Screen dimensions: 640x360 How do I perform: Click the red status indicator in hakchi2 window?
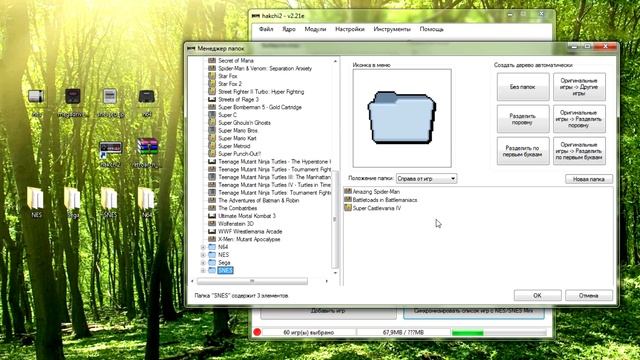pos(257,332)
